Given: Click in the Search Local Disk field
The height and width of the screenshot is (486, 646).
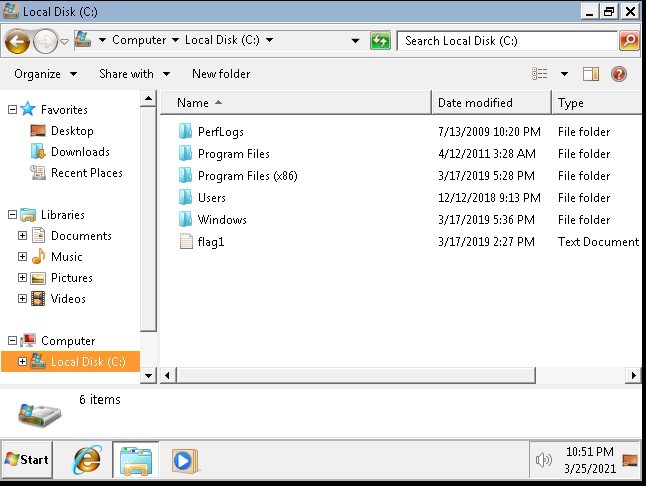Looking at the screenshot, I should tap(505, 41).
